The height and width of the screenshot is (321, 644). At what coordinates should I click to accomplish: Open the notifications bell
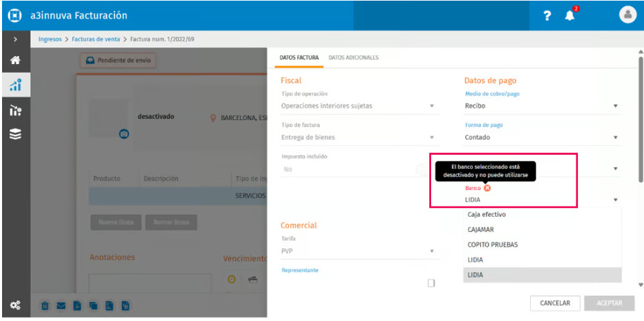tap(569, 16)
